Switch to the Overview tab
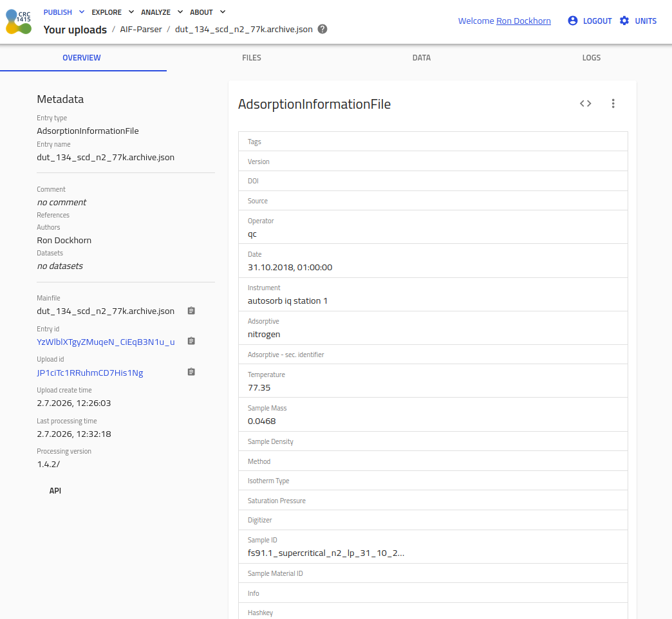The image size is (672, 619). (x=82, y=58)
